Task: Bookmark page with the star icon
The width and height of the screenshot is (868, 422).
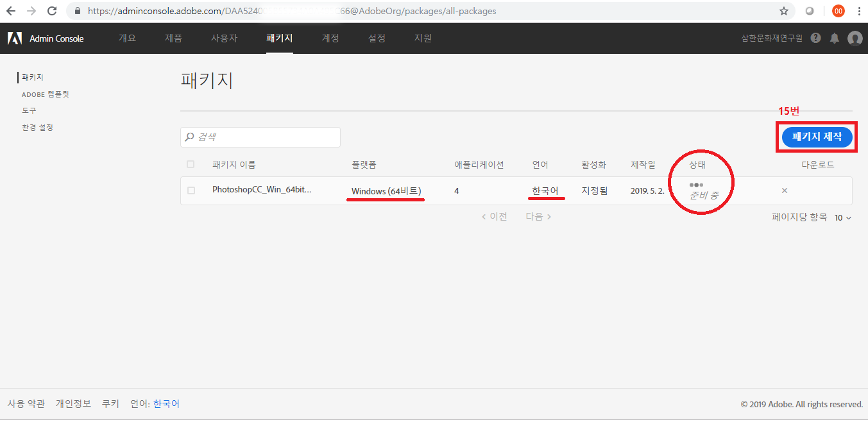Action: [x=784, y=11]
